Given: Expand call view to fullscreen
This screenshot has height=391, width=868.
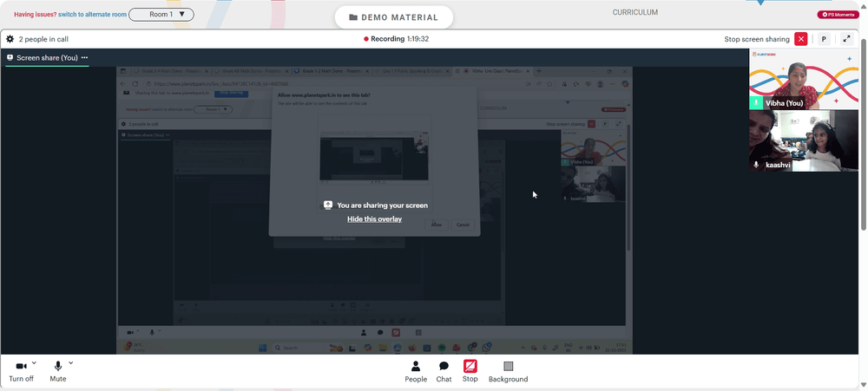Looking at the screenshot, I should [x=846, y=39].
